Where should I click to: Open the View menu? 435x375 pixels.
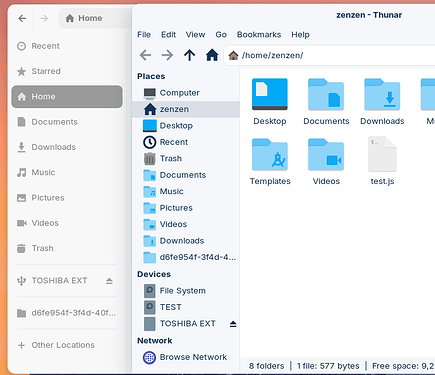coord(195,35)
